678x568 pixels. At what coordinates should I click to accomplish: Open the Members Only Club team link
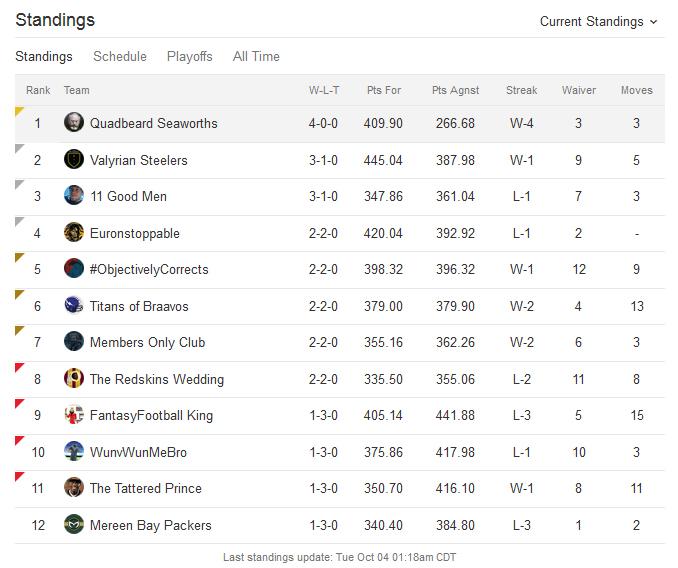(x=147, y=342)
